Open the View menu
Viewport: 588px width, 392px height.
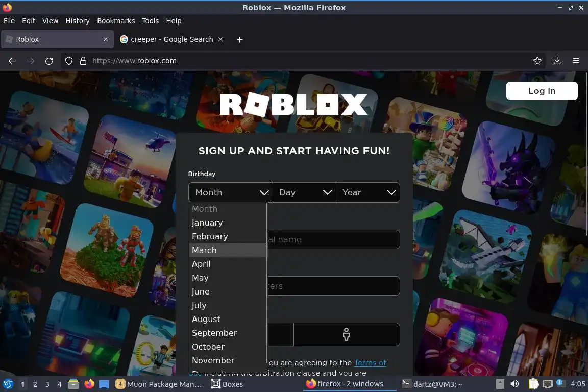click(50, 21)
